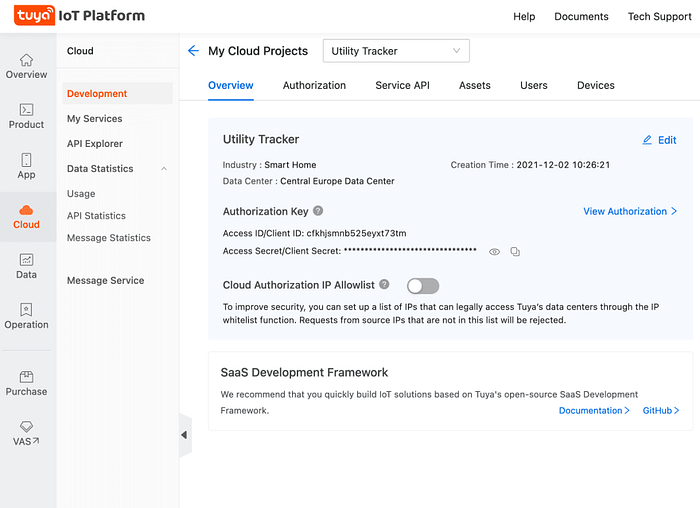This screenshot has height=508, width=700.
Task: Go back with the blue arrow icon
Action: click(x=193, y=51)
